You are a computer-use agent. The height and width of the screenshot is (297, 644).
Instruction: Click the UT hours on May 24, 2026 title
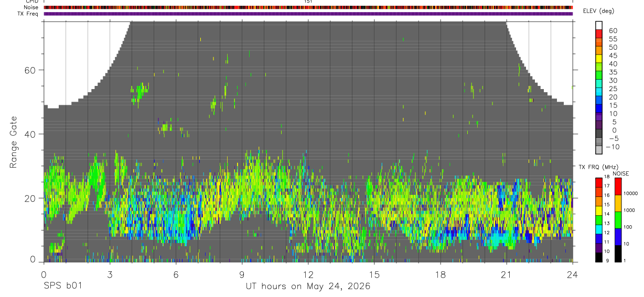point(308,287)
